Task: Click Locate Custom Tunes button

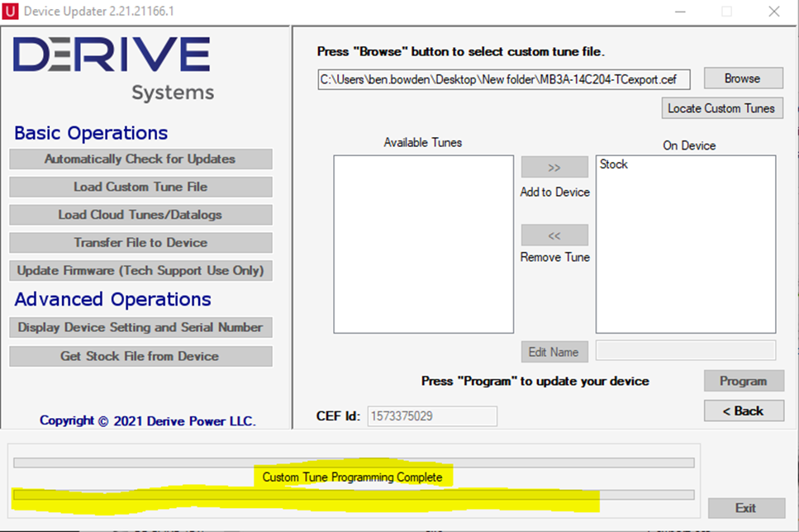Action: (722, 108)
